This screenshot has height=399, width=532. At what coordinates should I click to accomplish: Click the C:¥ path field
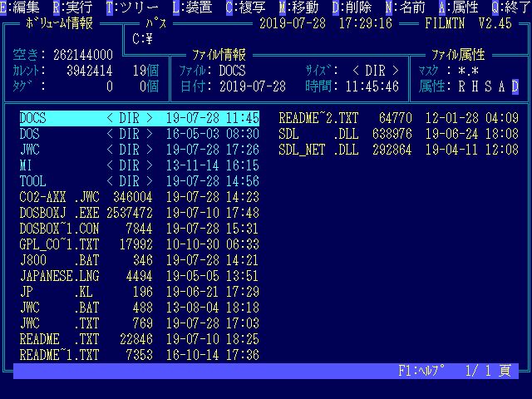pos(143,39)
